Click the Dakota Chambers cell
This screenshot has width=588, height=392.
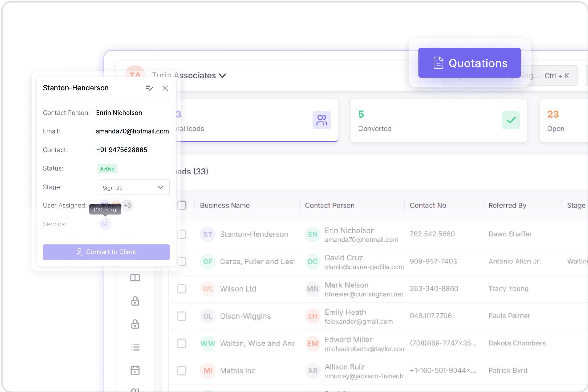(517, 343)
